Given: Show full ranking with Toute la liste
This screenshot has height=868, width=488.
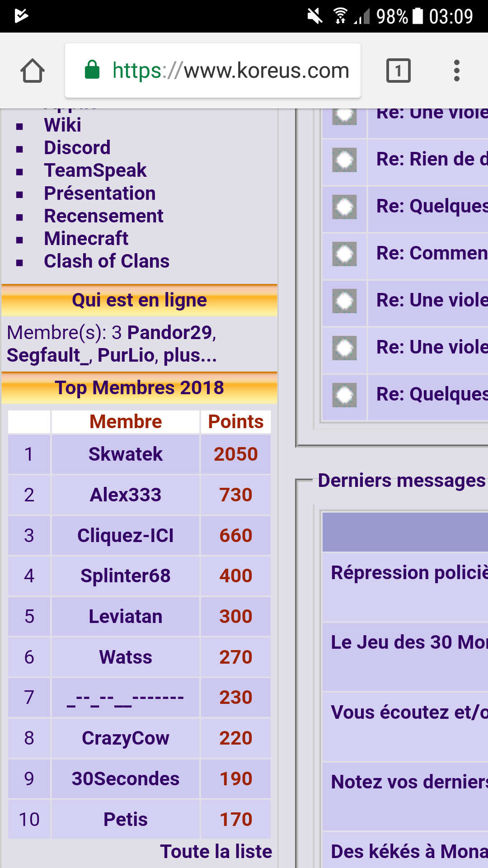Looking at the screenshot, I should (x=216, y=851).
